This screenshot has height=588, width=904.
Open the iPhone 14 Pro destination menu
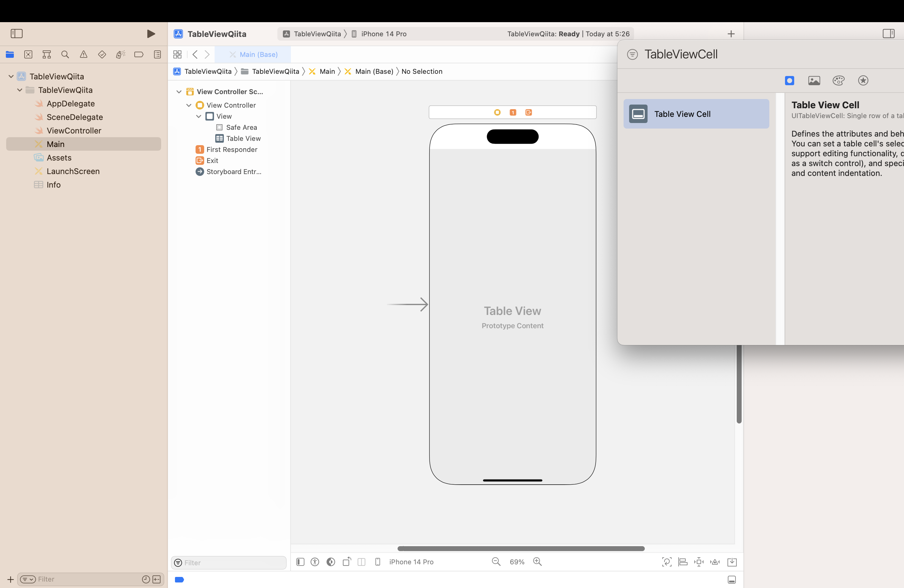tap(383, 34)
